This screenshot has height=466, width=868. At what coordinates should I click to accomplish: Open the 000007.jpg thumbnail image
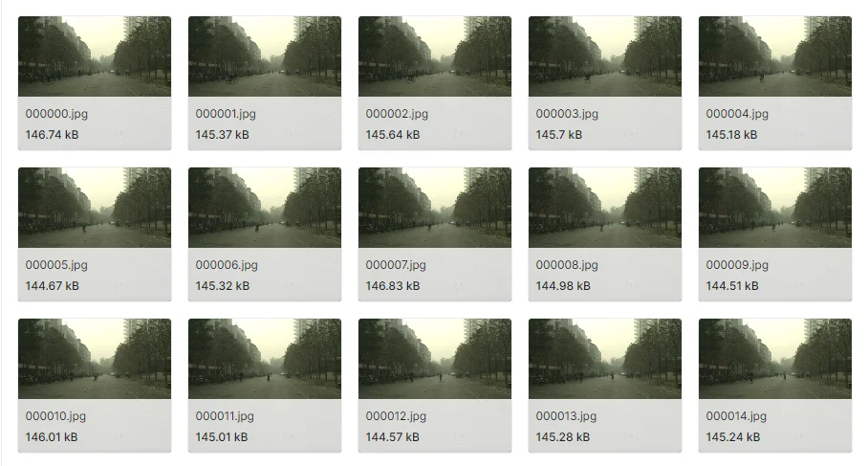point(435,208)
